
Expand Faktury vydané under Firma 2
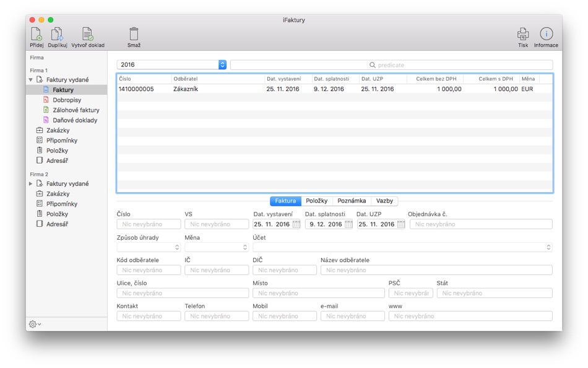click(x=31, y=183)
